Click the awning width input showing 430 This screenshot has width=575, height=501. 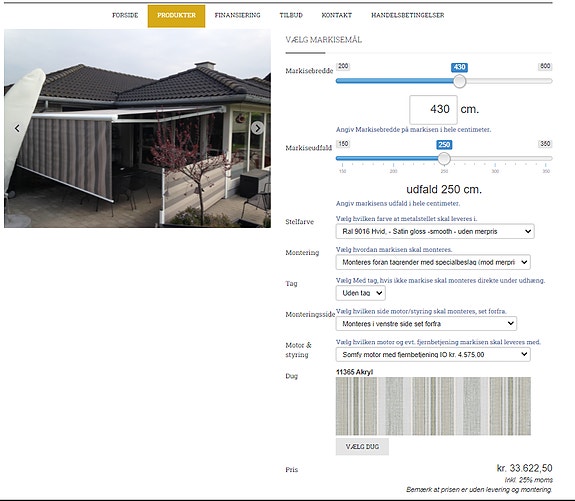[x=433, y=110]
